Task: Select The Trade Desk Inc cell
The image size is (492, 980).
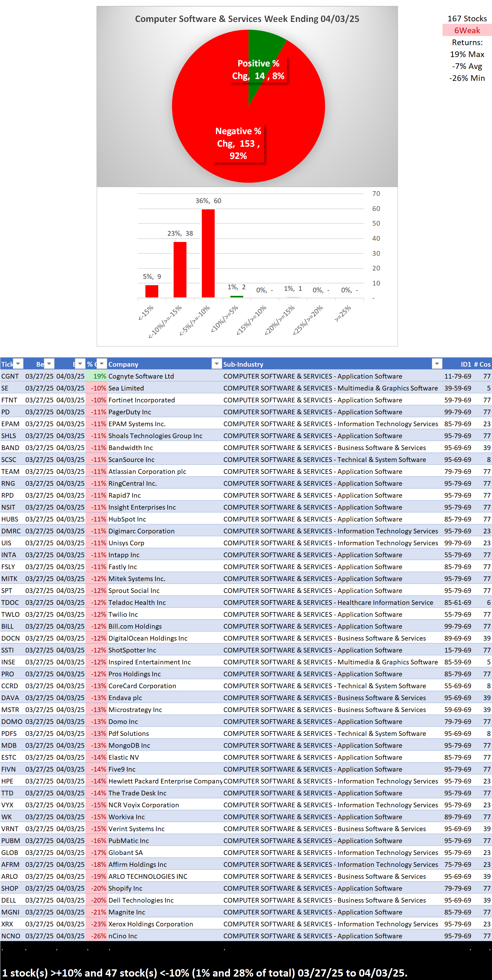Action: 165,793
